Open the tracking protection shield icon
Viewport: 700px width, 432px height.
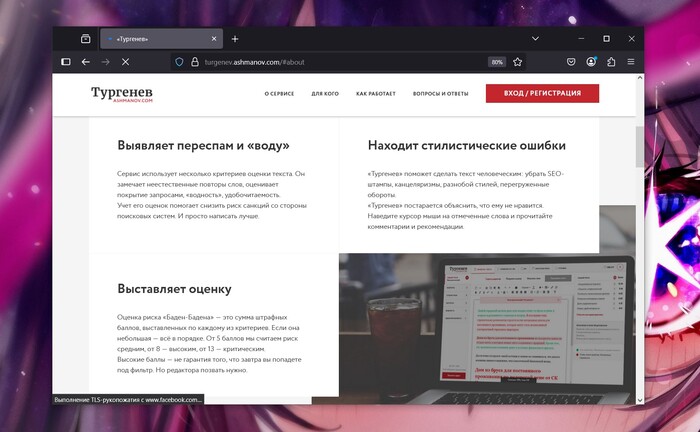click(179, 62)
